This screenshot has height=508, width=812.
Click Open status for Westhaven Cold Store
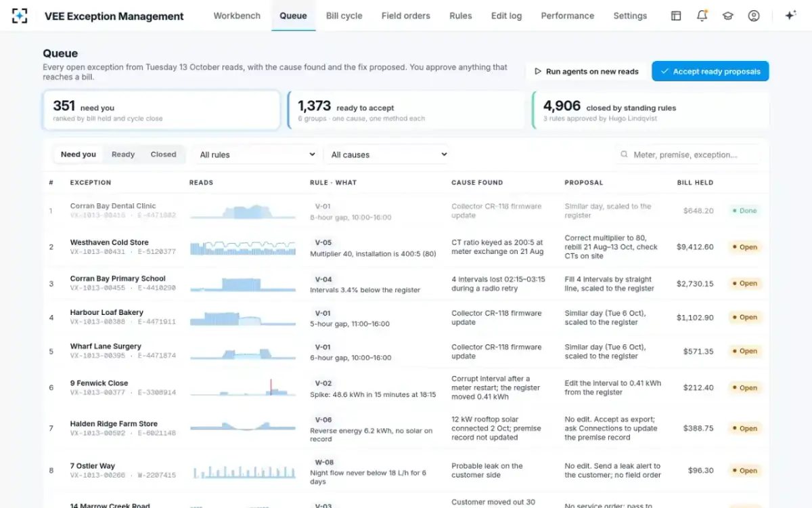(x=744, y=247)
